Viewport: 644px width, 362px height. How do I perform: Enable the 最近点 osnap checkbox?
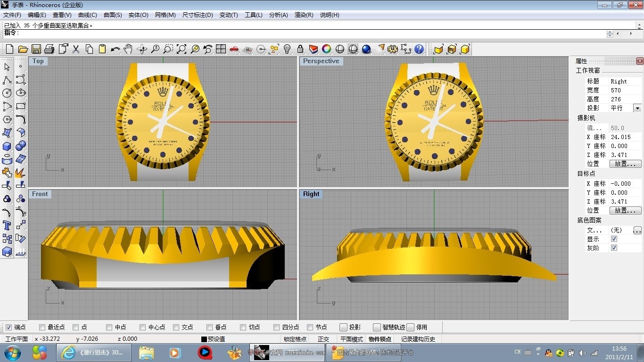(x=42, y=327)
